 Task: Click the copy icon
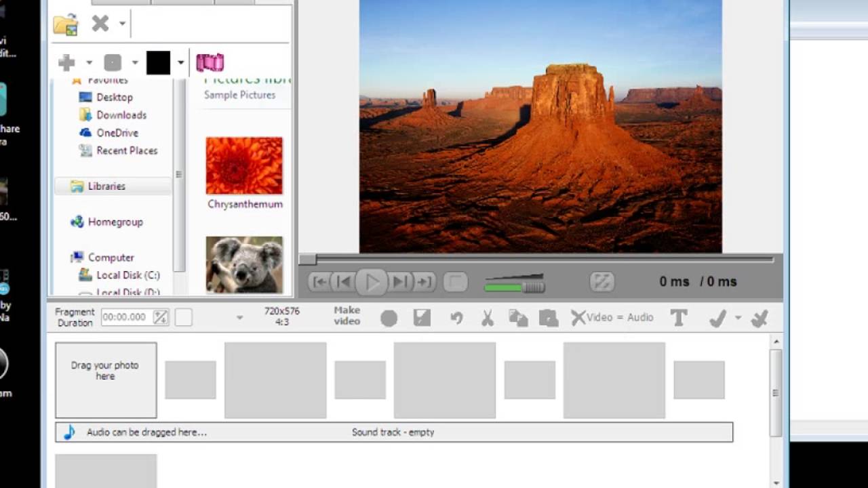pyautogui.click(x=518, y=318)
